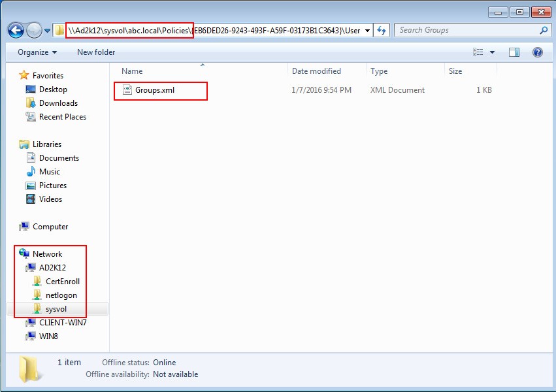Click the large folder icon in details pane
Image resolution: width=556 pixels, height=392 pixels.
(x=31, y=369)
